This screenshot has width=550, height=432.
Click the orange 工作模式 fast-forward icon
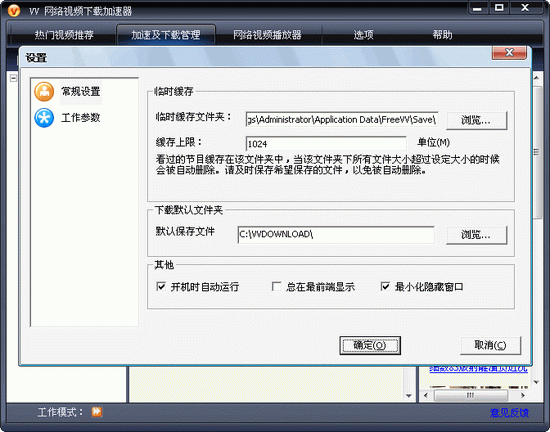pyautogui.click(x=96, y=412)
